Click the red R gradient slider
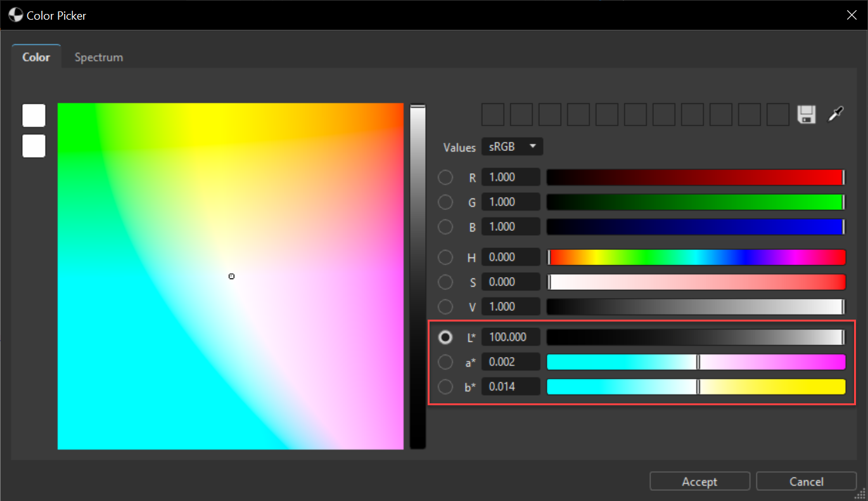 696,177
